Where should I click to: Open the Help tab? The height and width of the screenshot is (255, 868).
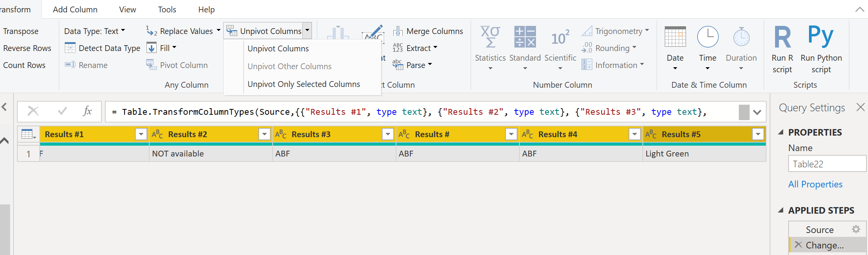click(x=206, y=9)
